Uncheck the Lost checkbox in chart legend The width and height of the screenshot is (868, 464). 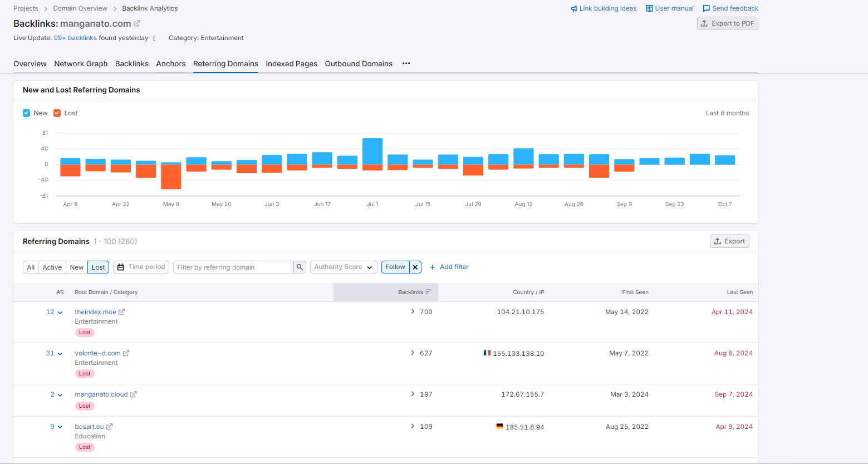click(57, 113)
